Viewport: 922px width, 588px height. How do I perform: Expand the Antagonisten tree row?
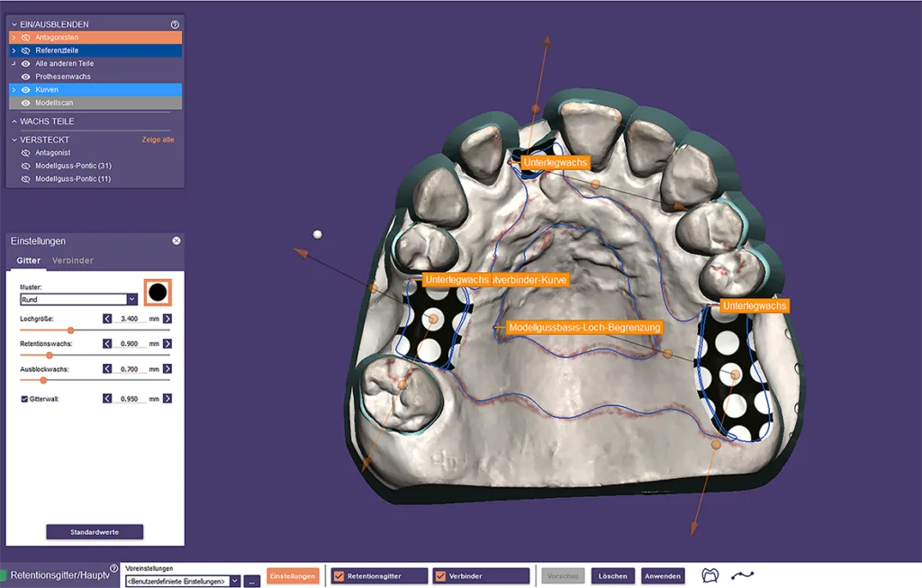(14, 38)
